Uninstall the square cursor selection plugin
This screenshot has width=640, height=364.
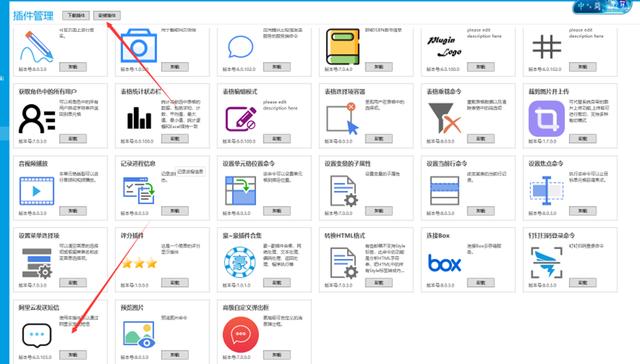click(379, 139)
